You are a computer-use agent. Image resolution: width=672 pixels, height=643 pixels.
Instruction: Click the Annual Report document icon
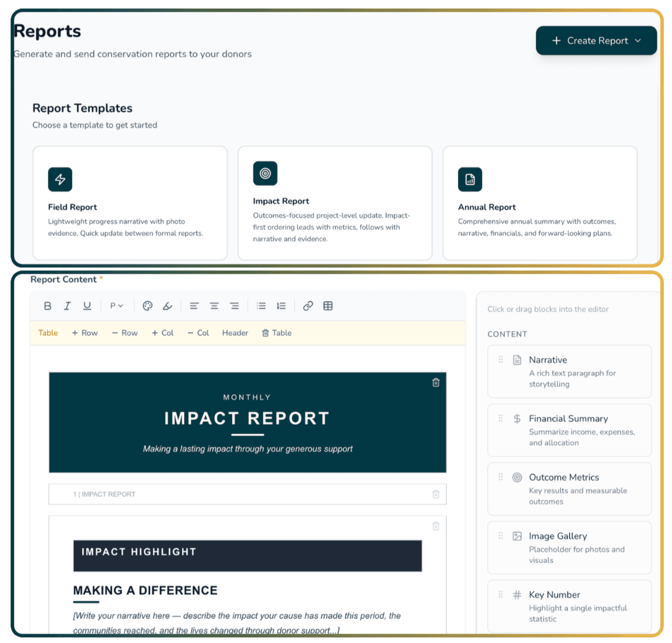coord(470,179)
